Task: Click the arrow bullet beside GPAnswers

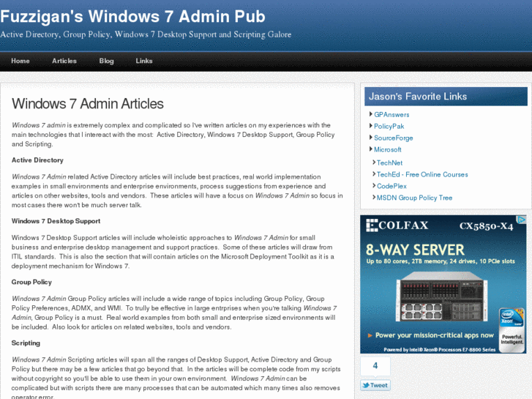Action: [x=371, y=114]
